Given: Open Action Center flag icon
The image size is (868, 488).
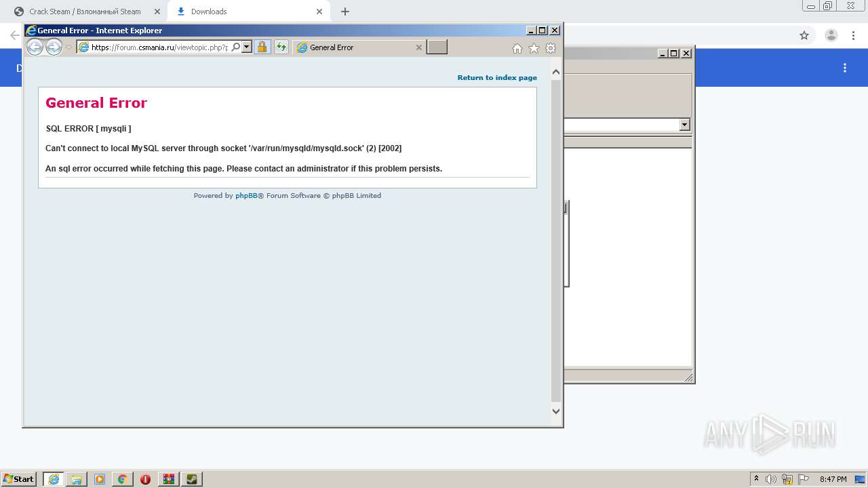Looking at the screenshot, I should pyautogui.click(x=804, y=479).
